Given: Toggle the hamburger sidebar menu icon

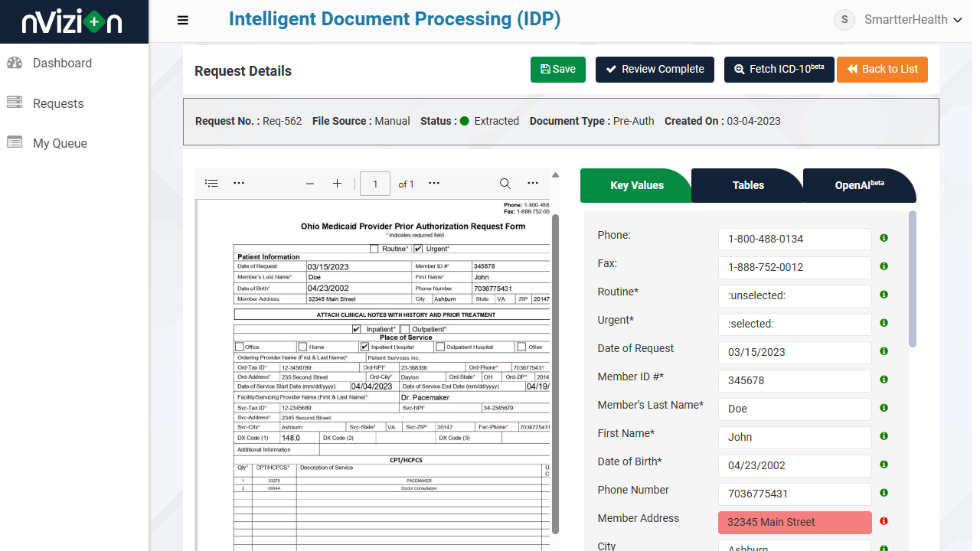Looking at the screenshot, I should (x=182, y=21).
